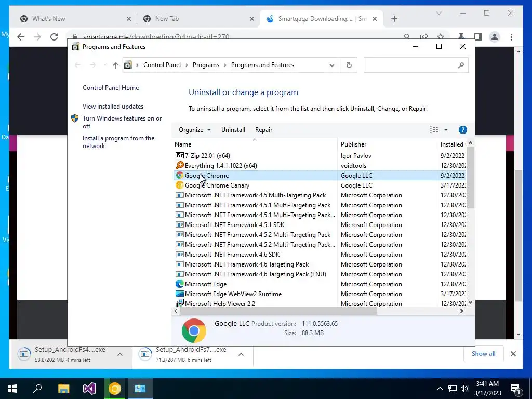The height and width of the screenshot is (399, 532).
Task: Select Microsoft .NET Framework 4.6 SDK row
Action: tap(320, 254)
